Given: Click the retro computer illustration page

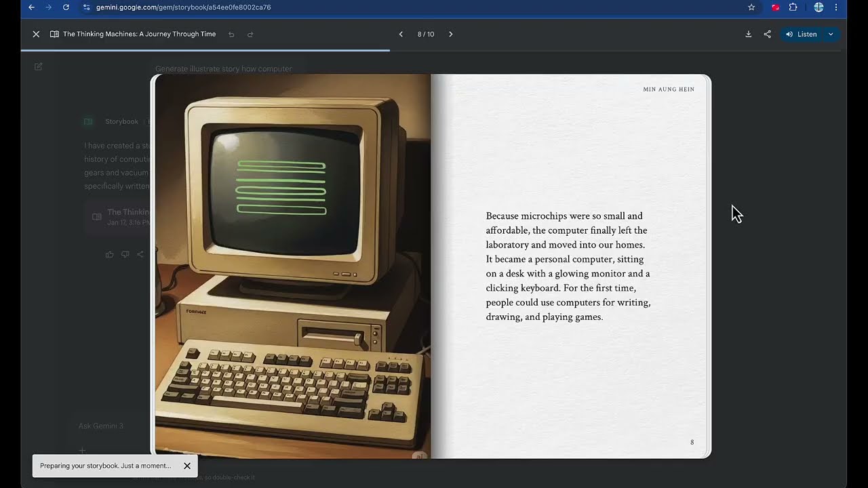Looking at the screenshot, I should pyautogui.click(x=293, y=266).
